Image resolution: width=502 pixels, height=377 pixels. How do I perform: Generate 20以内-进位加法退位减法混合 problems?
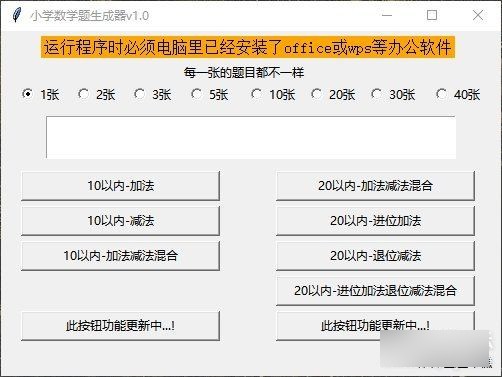click(x=375, y=291)
